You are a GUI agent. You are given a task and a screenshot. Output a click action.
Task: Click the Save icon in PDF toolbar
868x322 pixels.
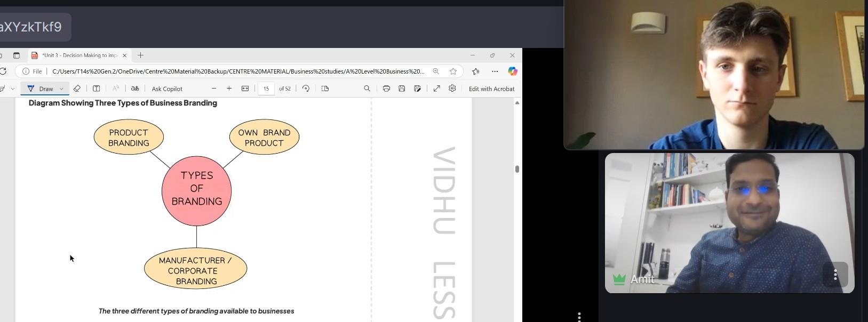(402, 88)
